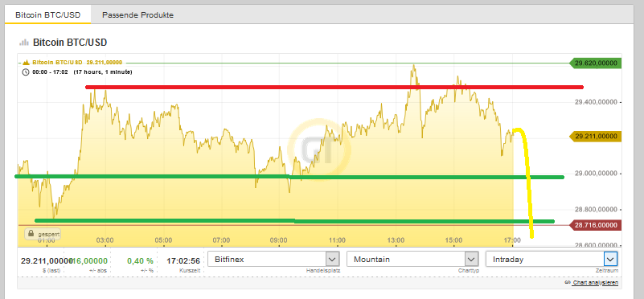Click the 00:00 - 17:02 time range text
The image size is (644, 299).
click(51, 72)
